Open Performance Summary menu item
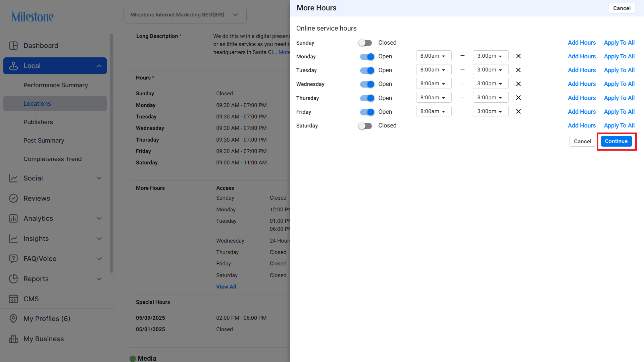The width and height of the screenshot is (644, 362). [56, 85]
